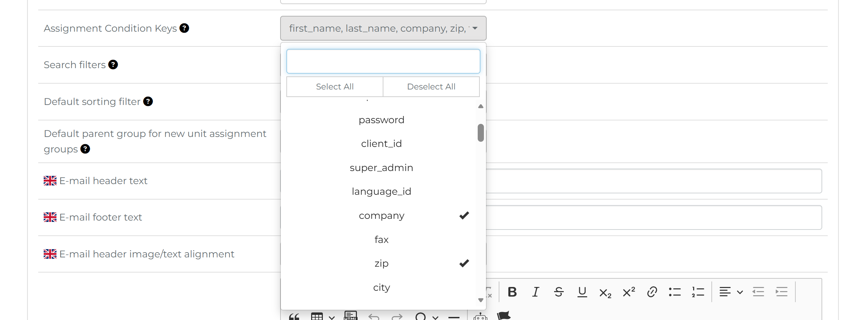Viewport: 868px width, 320px height.
Task: Click the help icon beside Search filters
Action: click(x=113, y=65)
